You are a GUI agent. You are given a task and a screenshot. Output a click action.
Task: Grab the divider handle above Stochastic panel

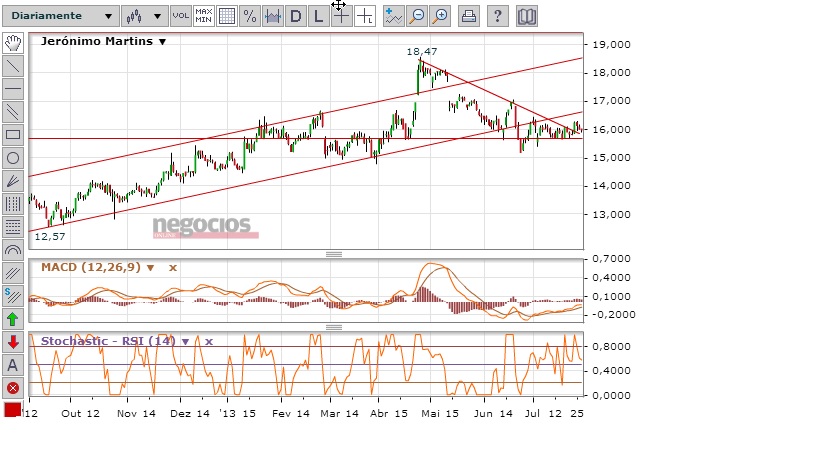coord(334,327)
